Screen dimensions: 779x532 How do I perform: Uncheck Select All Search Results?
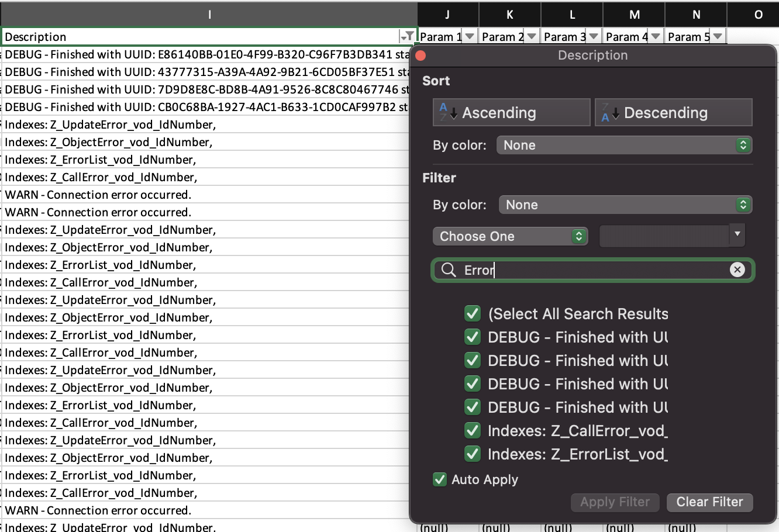pyautogui.click(x=473, y=314)
